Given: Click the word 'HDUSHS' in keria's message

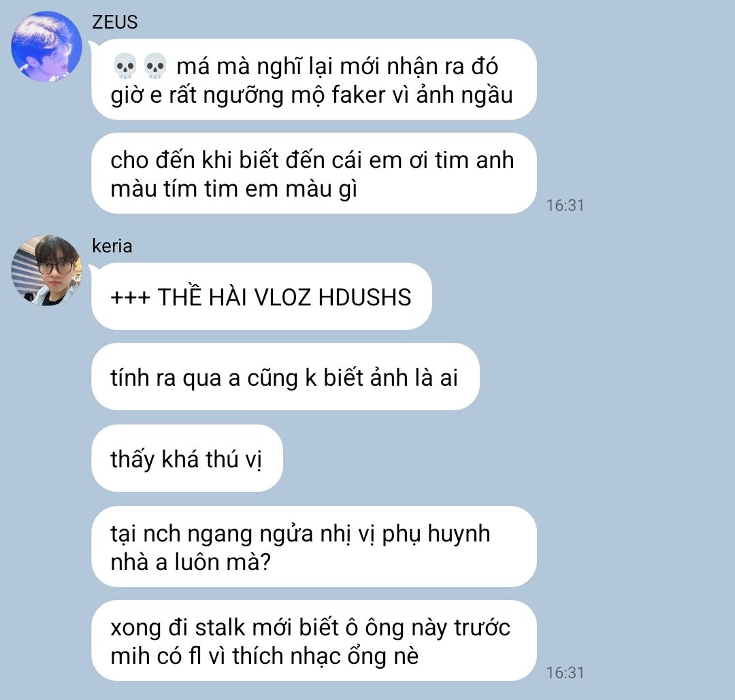Looking at the screenshot, I should (365, 297).
